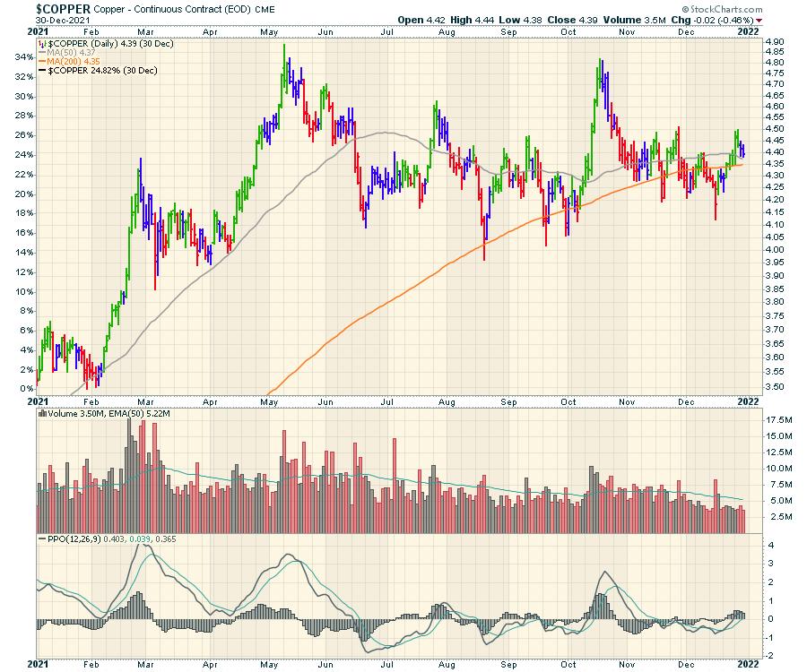Click the candlestick icon beside $COPPER (Daily)
807x672 pixels.
tap(42, 42)
